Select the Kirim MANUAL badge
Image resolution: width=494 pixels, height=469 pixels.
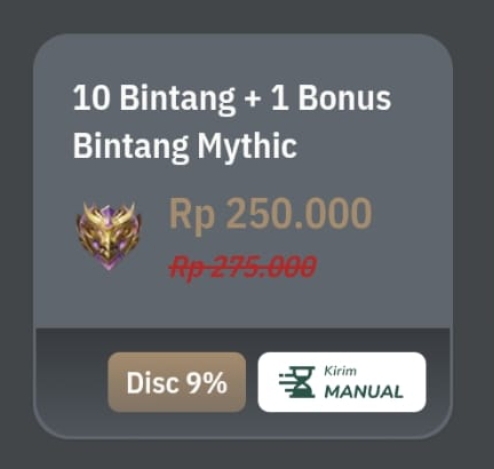(x=342, y=382)
